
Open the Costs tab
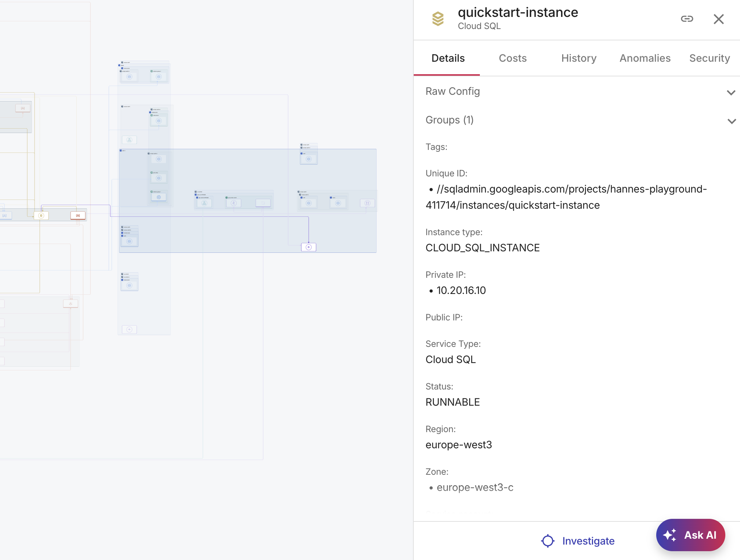coord(513,58)
